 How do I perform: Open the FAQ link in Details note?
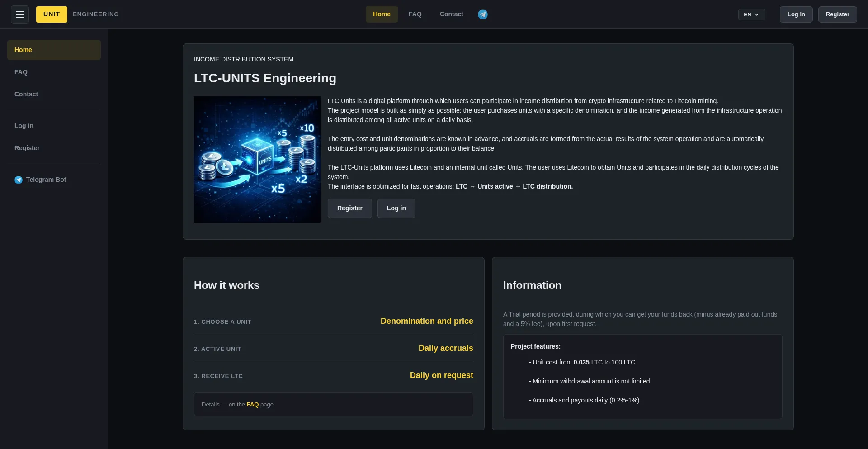[253, 405]
